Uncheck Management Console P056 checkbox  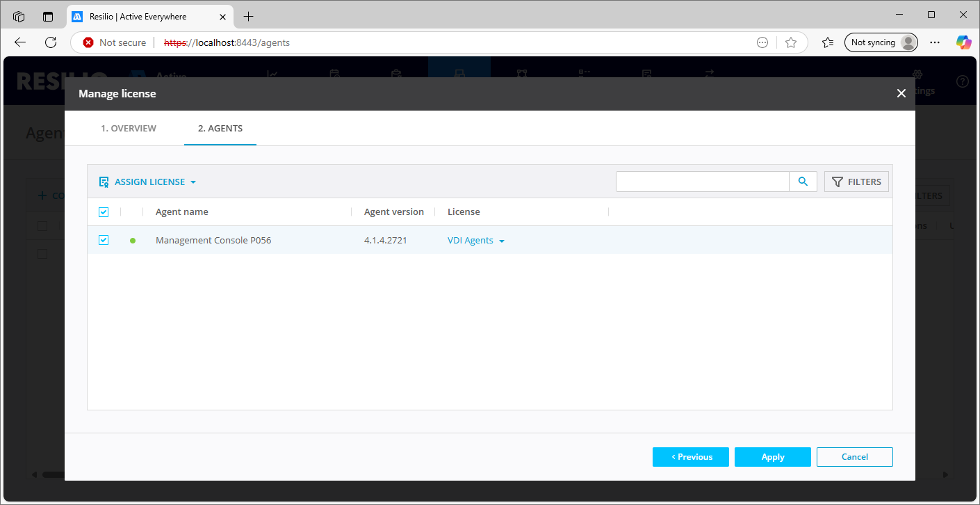[x=104, y=240]
